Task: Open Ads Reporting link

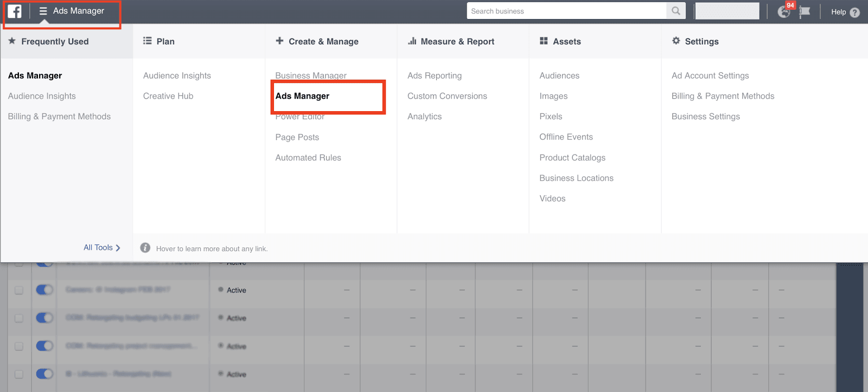Action: point(435,75)
